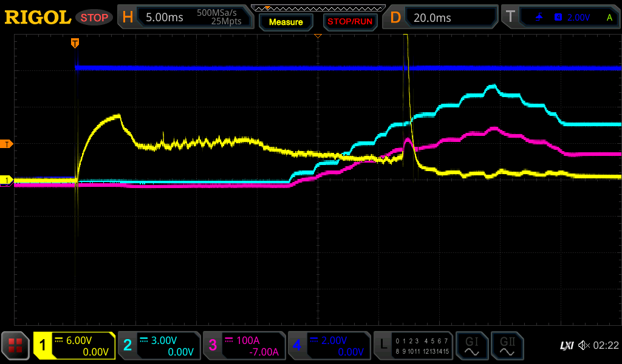Click the yellow channel 1 ground marker
622x364 pixels.
[7, 180]
